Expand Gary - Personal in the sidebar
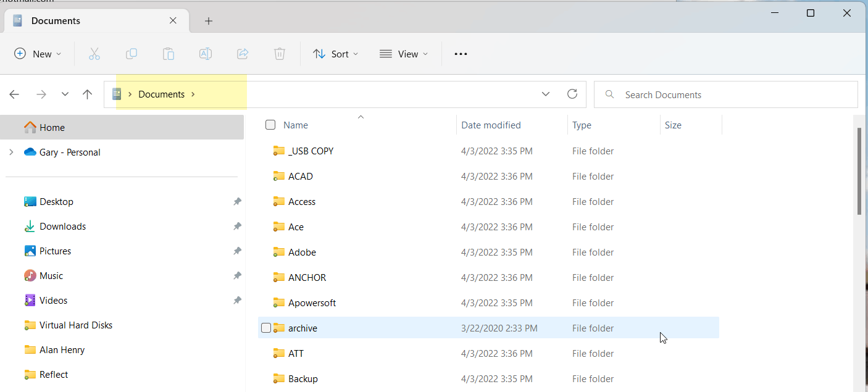Screen dimensions: 868x392 [x=12, y=152]
